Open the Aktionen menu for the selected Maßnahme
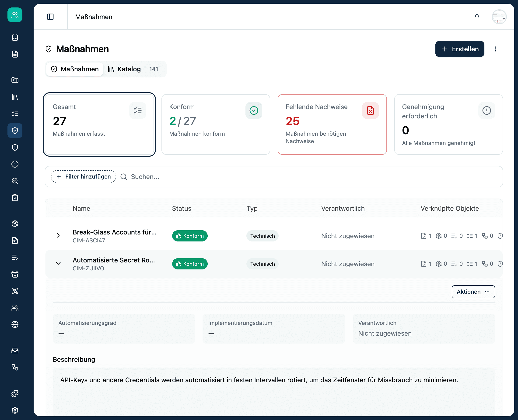The width and height of the screenshot is (518, 420). point(473,292)
